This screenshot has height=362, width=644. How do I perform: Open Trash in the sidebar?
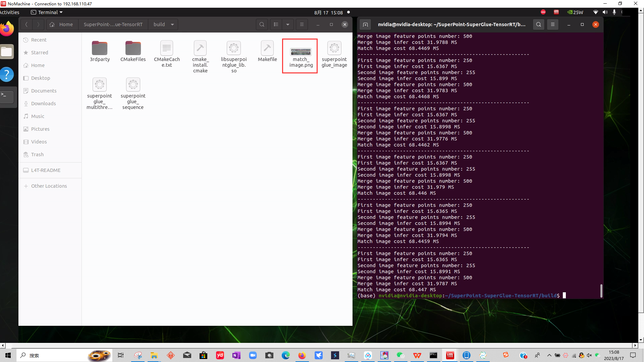pyautogui.click(x=37, y=155)
